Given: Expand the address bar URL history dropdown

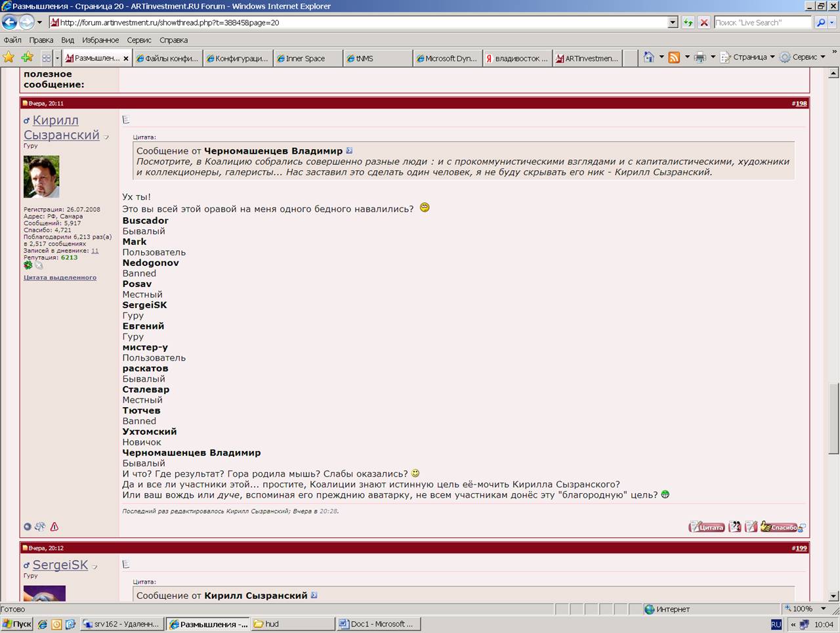Looking at the screenshot, I should coord(673,22).
